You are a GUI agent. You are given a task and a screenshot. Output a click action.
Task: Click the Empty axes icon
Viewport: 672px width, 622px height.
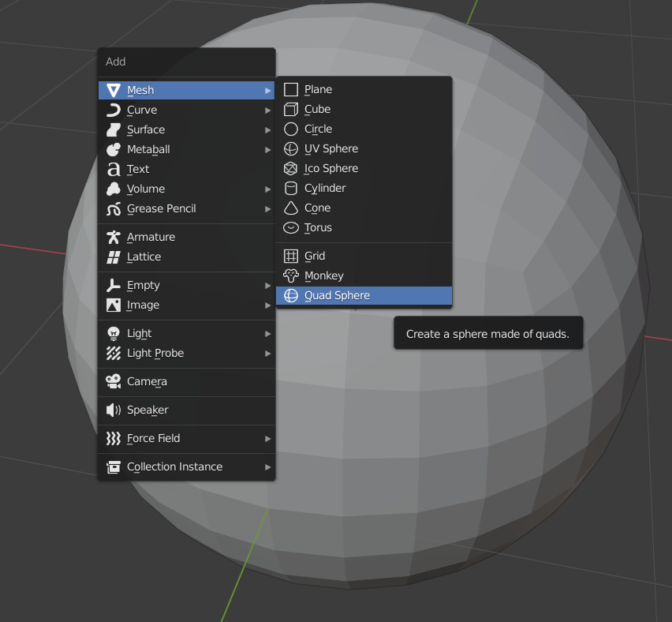(x=113, y=285)
